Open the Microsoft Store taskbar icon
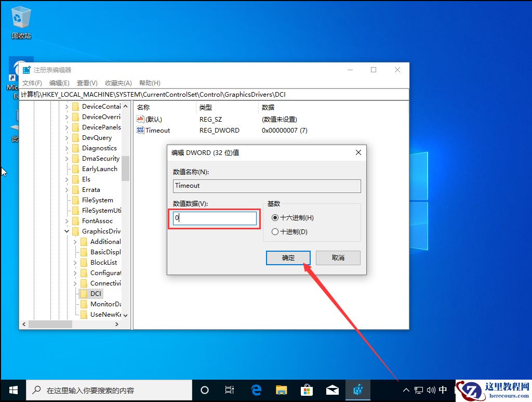Viewport: 532px width, 402px height. (x=307, y=390)
